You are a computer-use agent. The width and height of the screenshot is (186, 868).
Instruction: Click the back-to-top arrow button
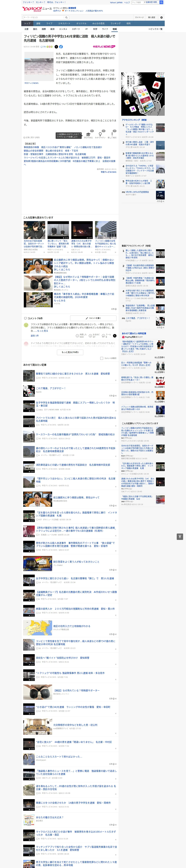(180, 537)
